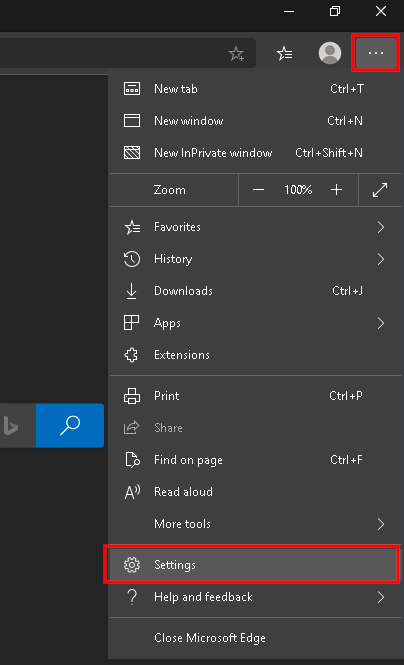This screenshot has height=665, width=404.
Task: Open a New InPrivate window
Action: pyautogui.click(x=256, y=153)
